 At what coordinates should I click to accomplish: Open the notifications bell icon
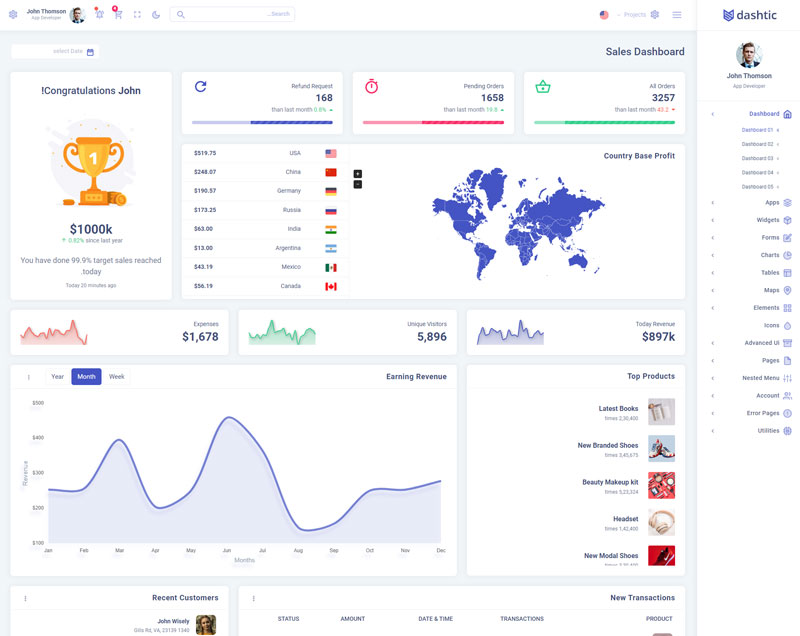[99, 14]
